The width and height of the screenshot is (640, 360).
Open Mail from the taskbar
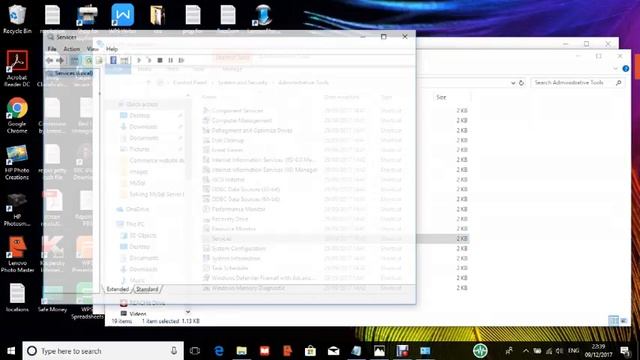(x=333, y=351)
